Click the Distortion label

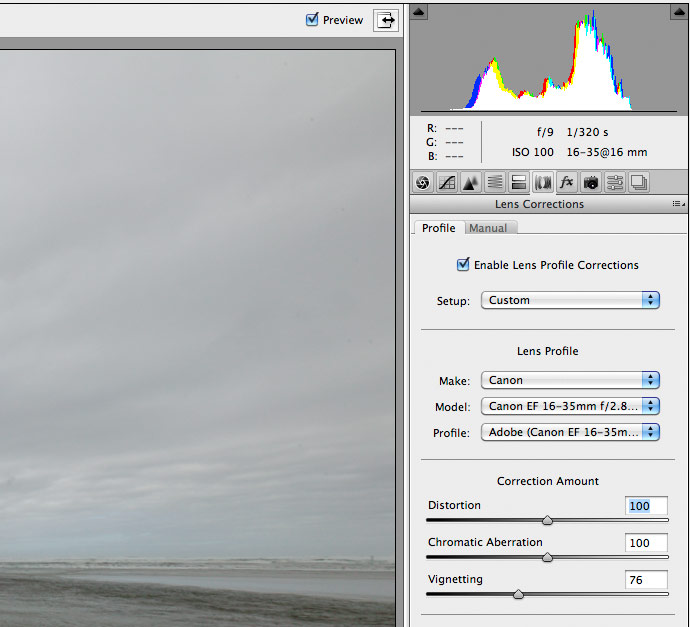coord(454,505)
